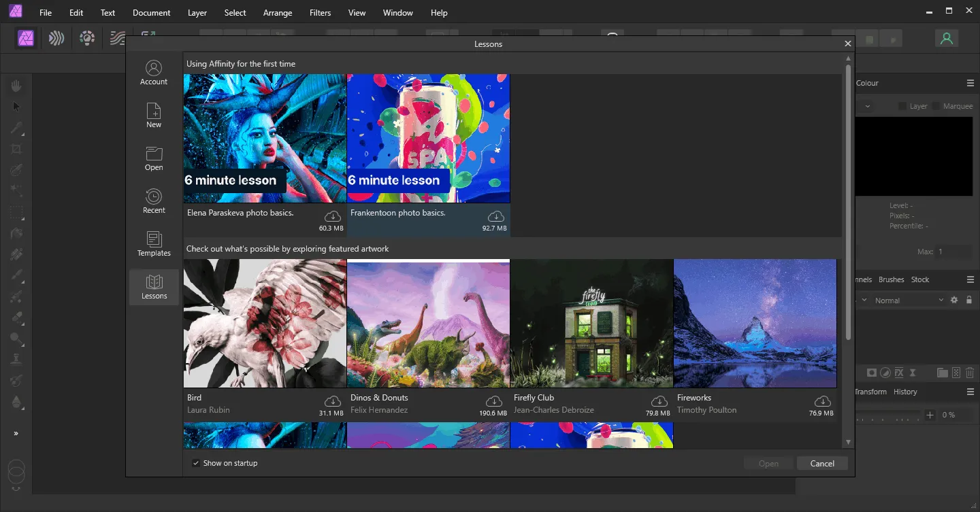Click the Cancel button

[822, 464]
